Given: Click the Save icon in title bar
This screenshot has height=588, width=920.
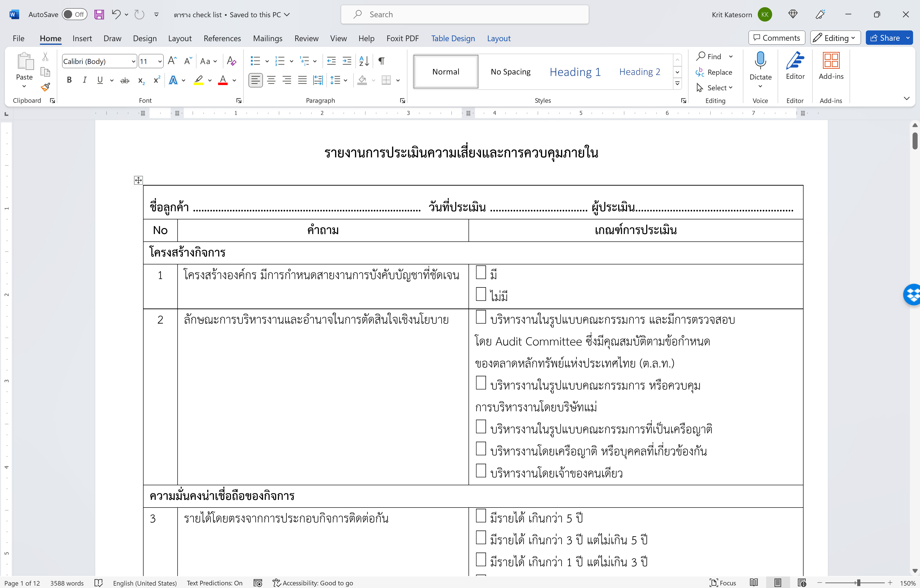Looking at the screenshot, I should pos(99,15).
